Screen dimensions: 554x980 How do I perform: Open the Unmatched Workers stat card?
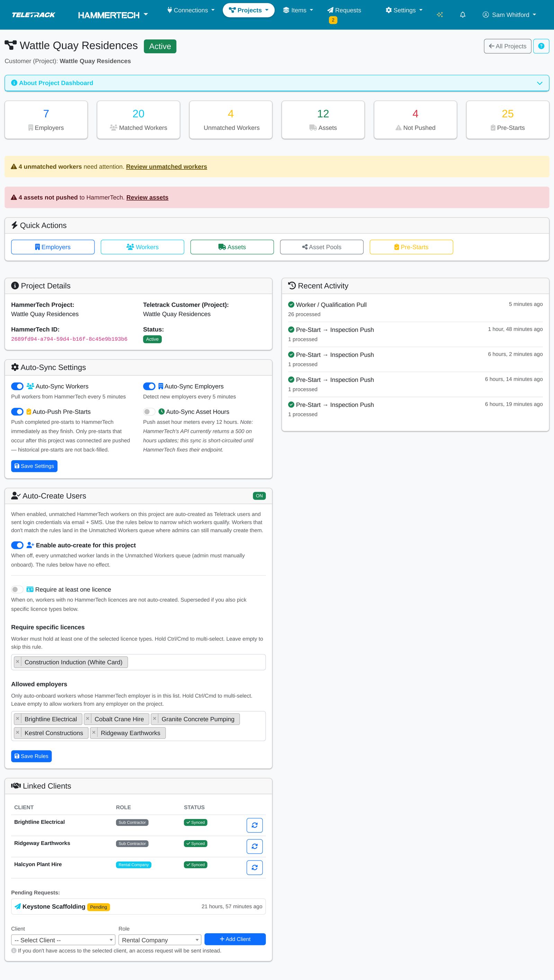tap(231, 120)
